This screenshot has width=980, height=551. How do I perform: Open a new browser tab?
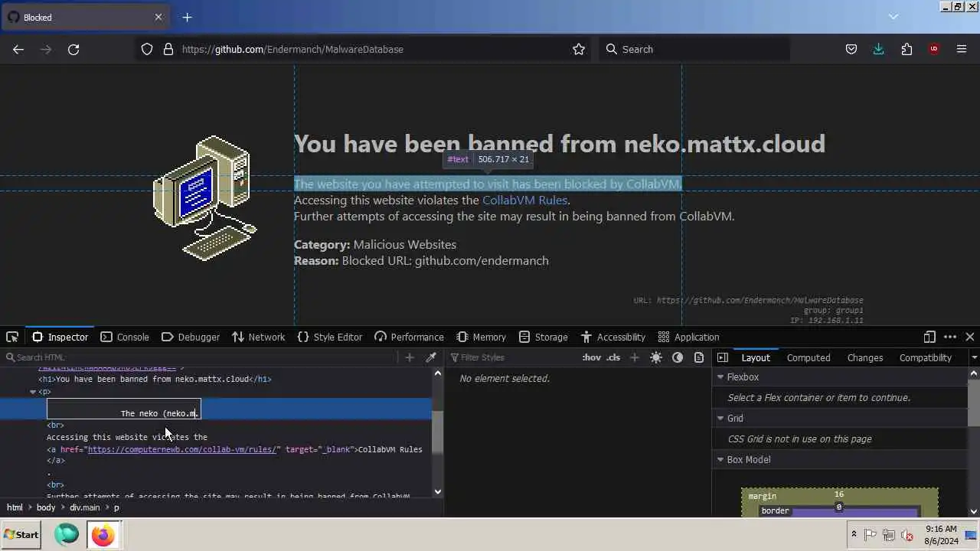(187, 17)
